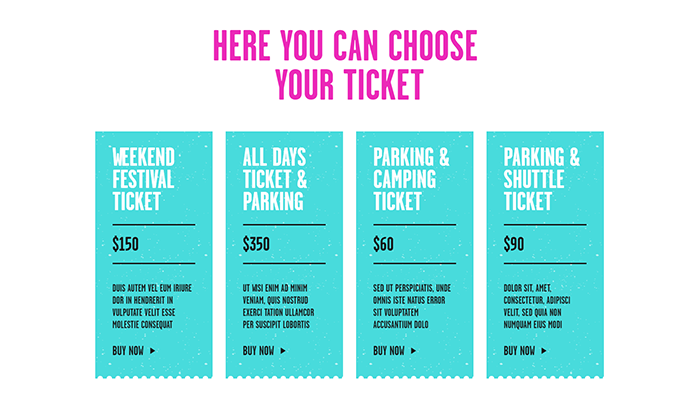The height and width of the screenshot is (399, 700).
Task: Click the $150 price
Action: [125, 244]
